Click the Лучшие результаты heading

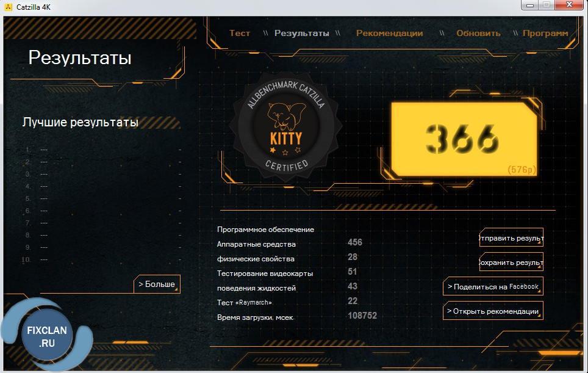coord(81,122)
